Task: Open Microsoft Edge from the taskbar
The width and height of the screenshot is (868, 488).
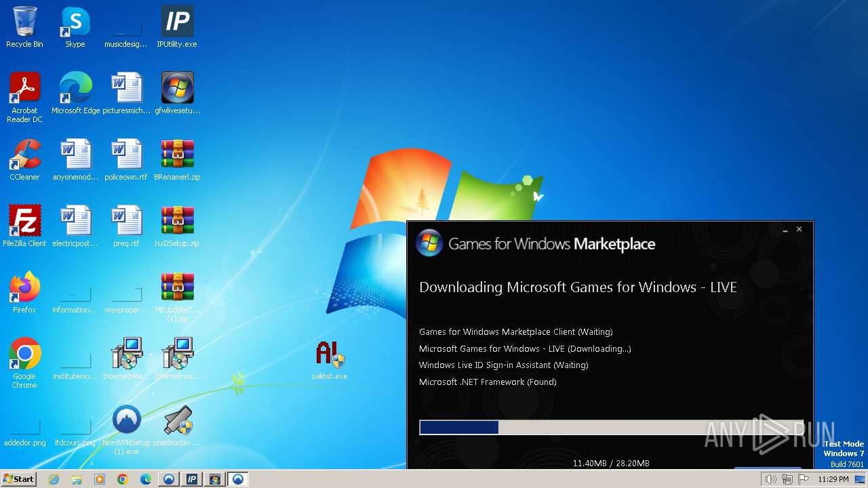Action: 146,479
